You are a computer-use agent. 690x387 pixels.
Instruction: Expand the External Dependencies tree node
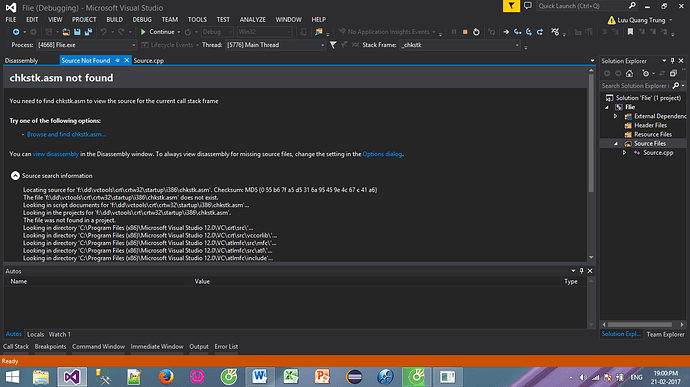coord(616,116)
